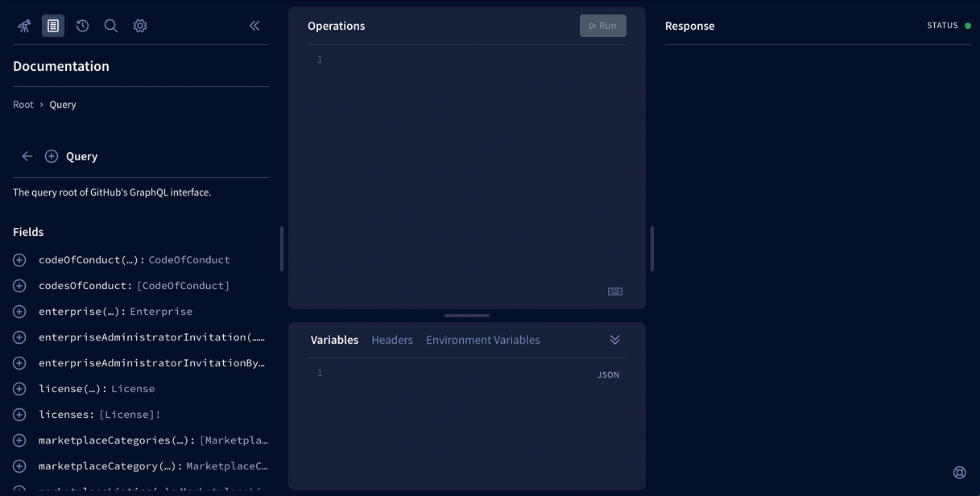Switch to the Environment Variables tab
980x496 pixels.
(483, 340)
